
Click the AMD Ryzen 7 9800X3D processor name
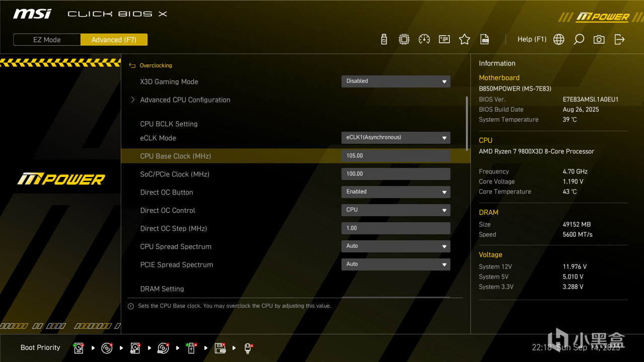(536, 151)
